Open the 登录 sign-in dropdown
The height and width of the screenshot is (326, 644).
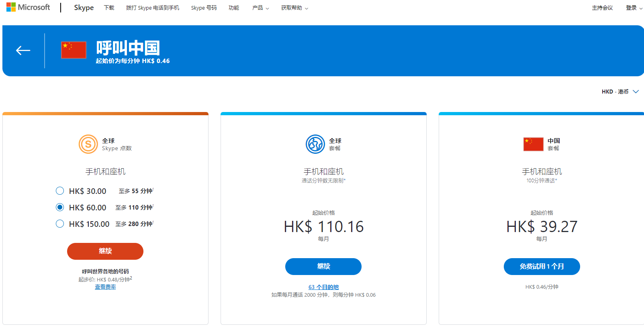click(634, 8)
